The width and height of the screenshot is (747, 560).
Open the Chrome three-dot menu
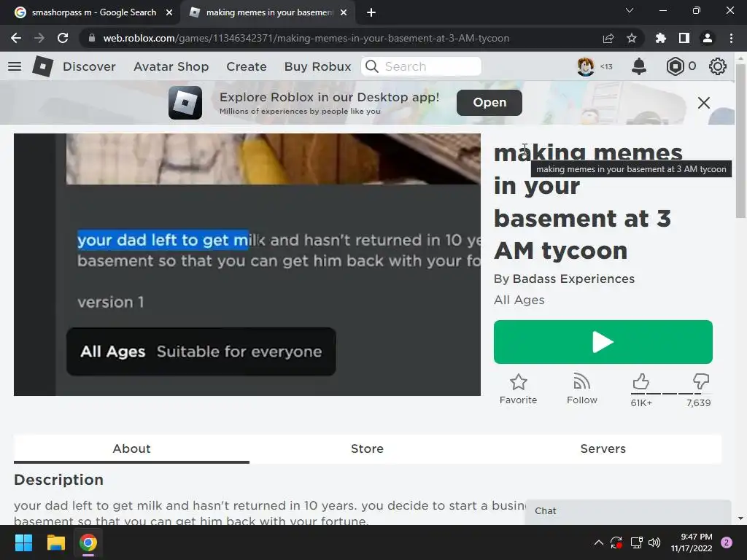731,38
